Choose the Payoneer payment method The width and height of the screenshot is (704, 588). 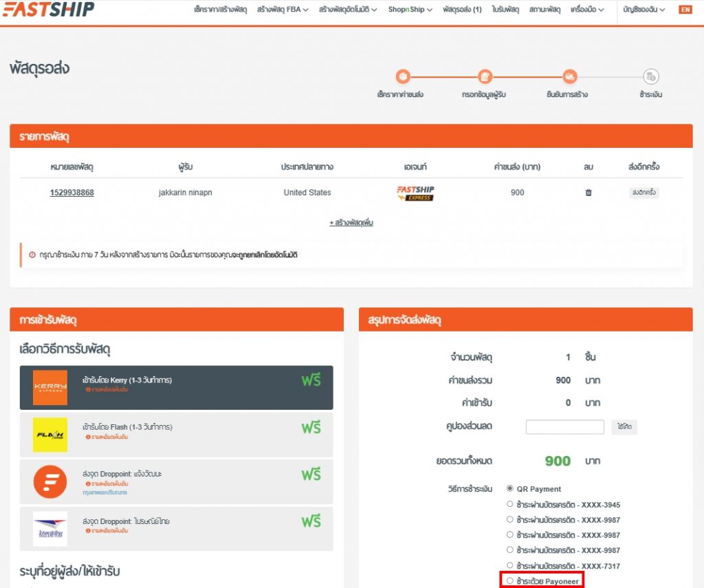(x=509, y=580)
